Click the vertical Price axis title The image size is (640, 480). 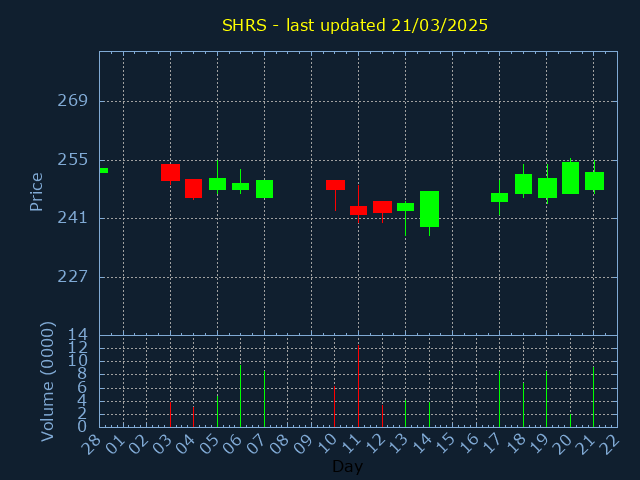click(36, 192)
